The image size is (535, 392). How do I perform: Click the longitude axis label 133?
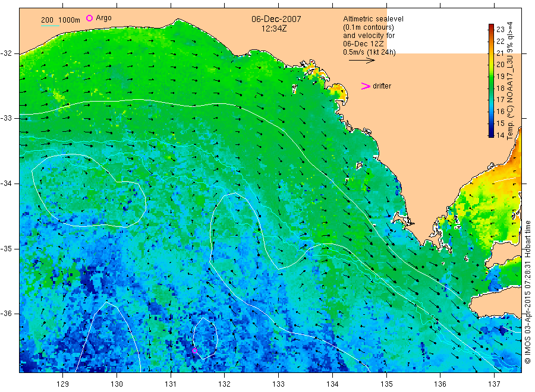[x=278, y=384]
